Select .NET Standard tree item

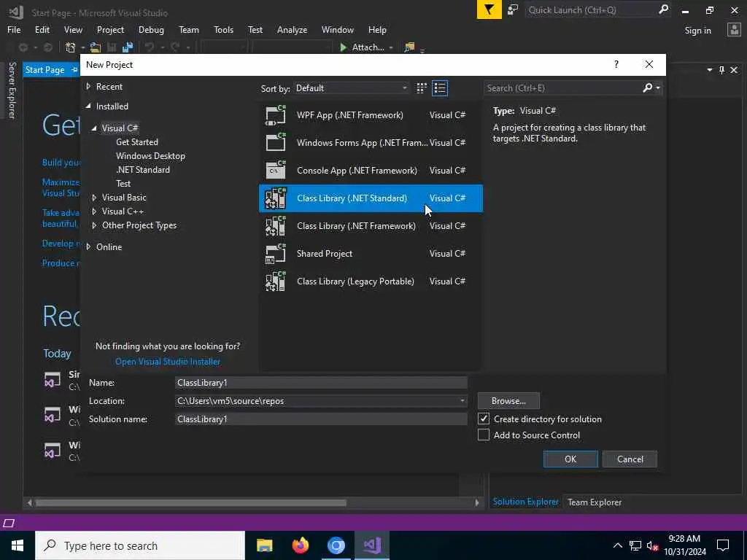tap(143, 169)
